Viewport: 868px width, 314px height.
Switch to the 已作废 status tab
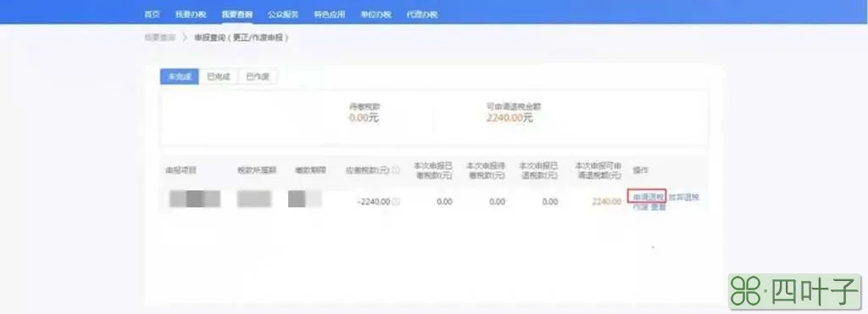pos(258,77)
